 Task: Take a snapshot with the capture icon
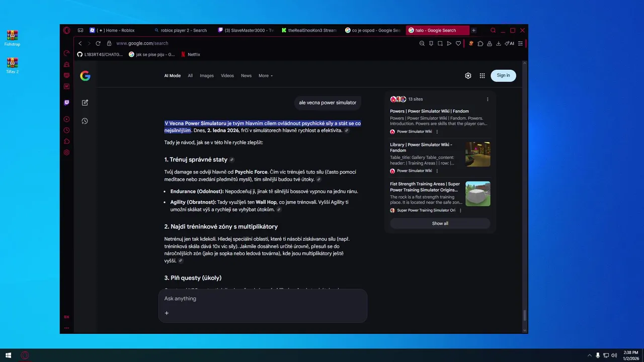pos(440,43)
